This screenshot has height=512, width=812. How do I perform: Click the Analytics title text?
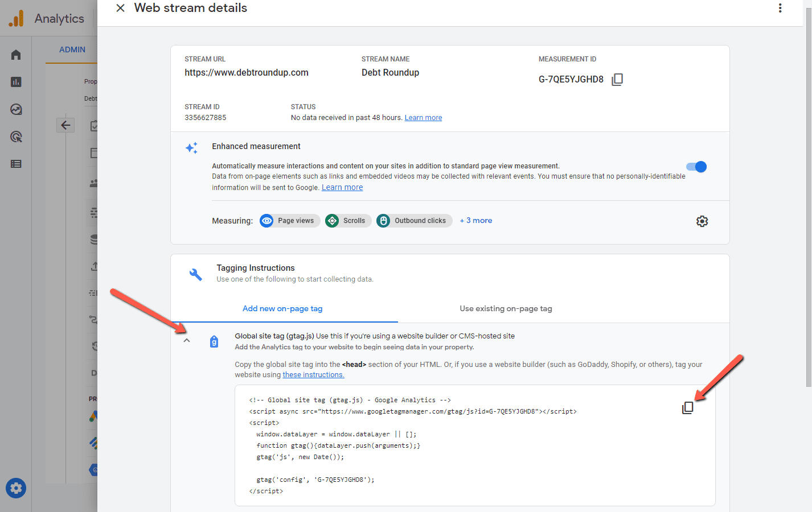59,19
